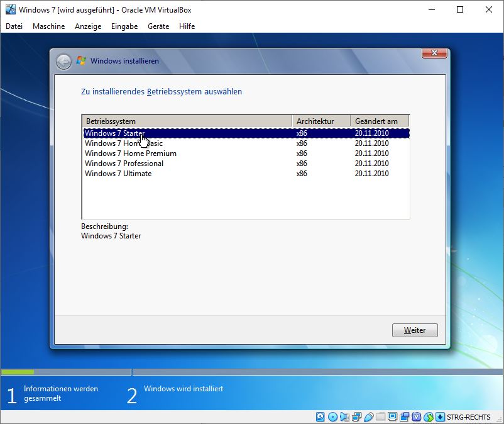Click the display monitor status icon
The image size is (504, 424).
click(392, 417)
